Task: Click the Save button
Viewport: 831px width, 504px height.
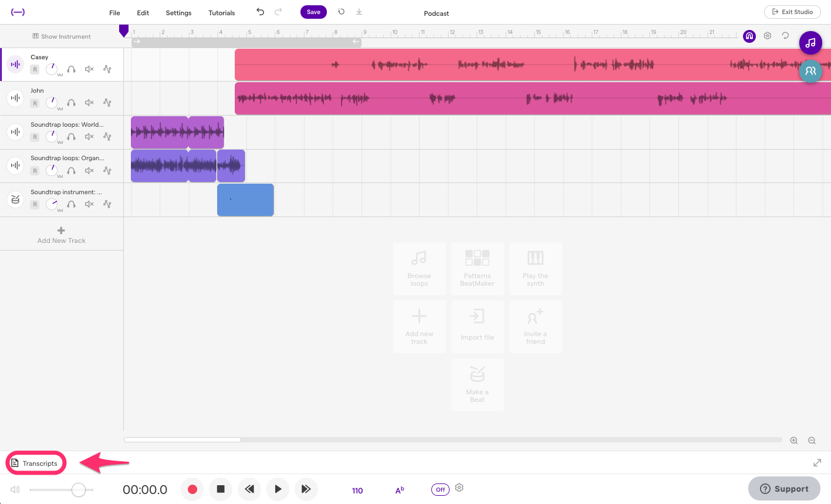Action: tap(313, 12)
